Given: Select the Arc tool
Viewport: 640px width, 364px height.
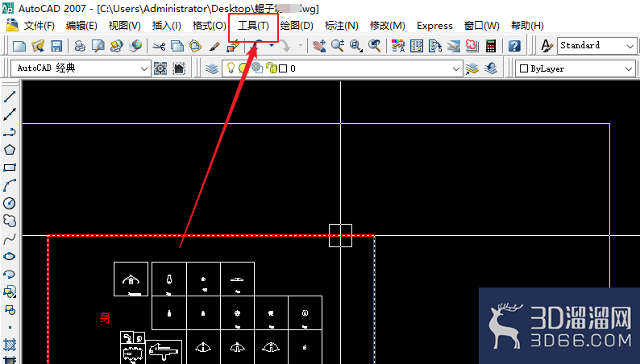Looking at the screenshot, I should pyautogui.click(x=10, y=185).
